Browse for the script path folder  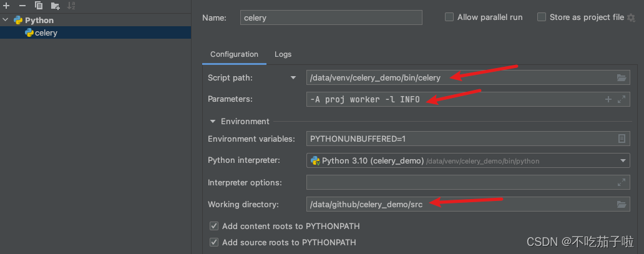622,77
